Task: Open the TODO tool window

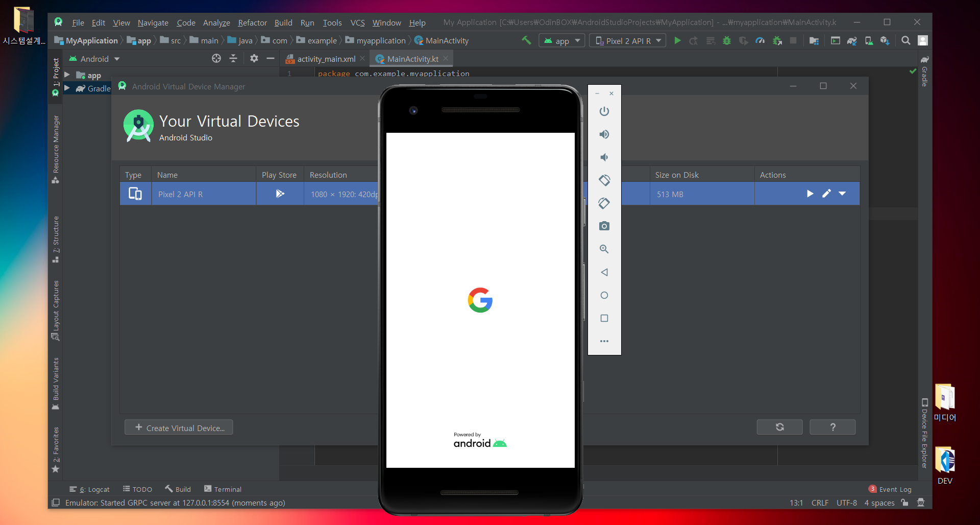Action: (137, 489)
